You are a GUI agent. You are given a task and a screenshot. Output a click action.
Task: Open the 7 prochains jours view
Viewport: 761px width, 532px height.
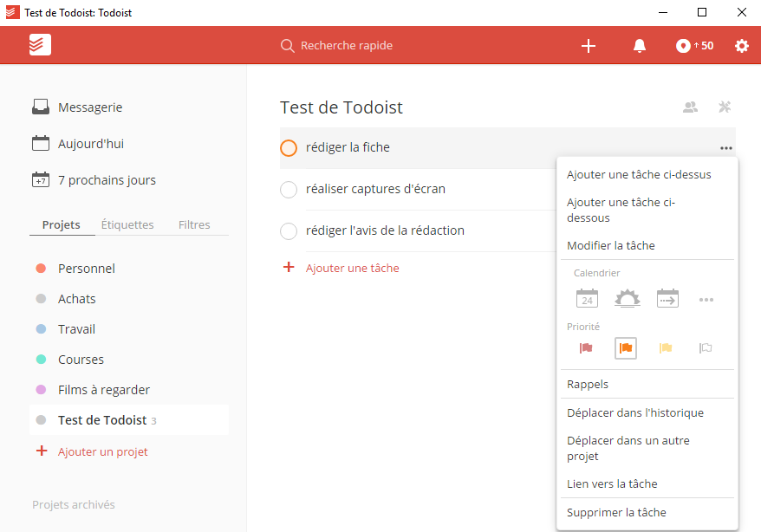point(107,180)
